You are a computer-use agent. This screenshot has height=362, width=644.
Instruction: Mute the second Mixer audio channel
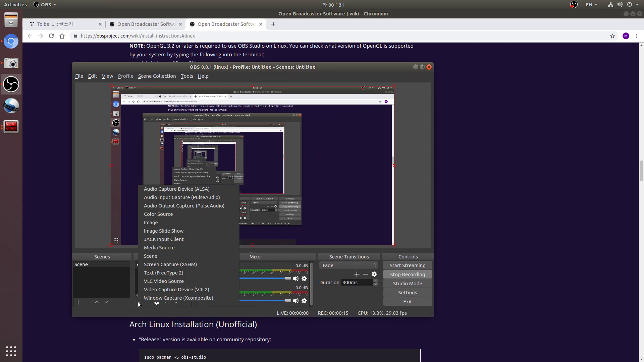[296, 301]
